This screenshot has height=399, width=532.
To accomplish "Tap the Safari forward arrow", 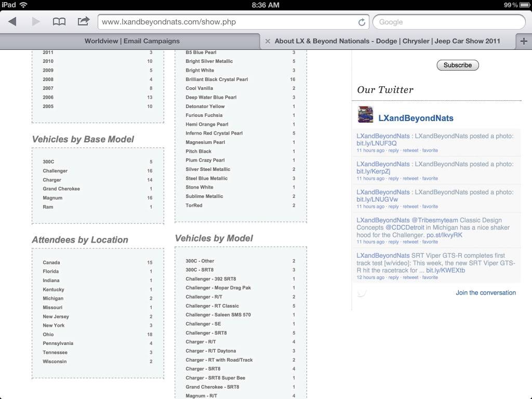I will click(36, 22).
